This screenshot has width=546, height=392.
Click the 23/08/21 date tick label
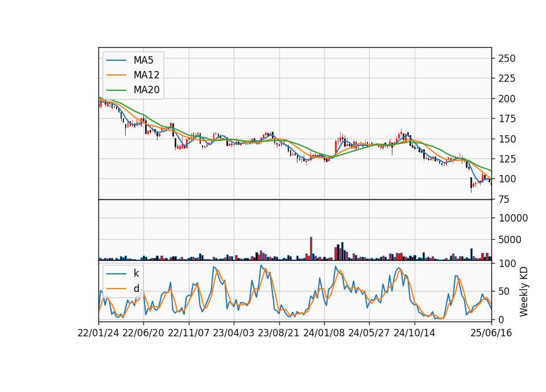[x=279, y=333]
